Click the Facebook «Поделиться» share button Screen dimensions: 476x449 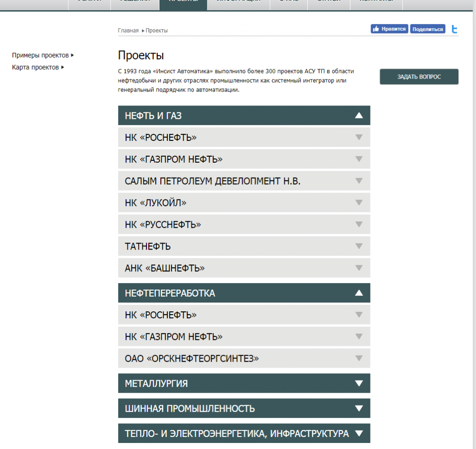(x=427, y=29)
